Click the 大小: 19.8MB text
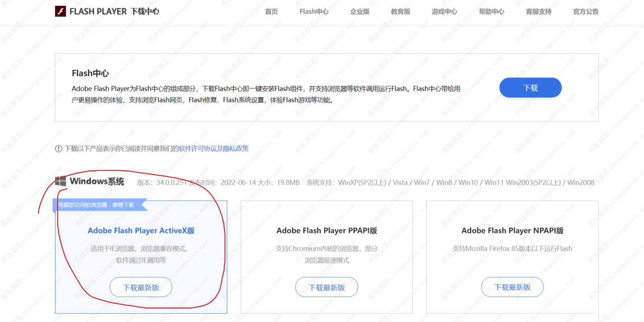The width and height of the screenshot is (644, 322). (279, 183)
